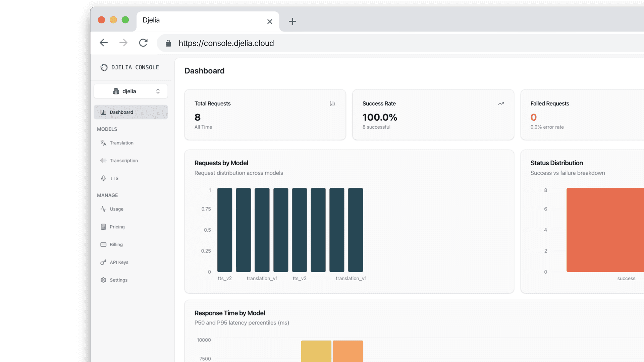Image resolution: width=644 pixels, height=362 pixels.
Task: Click the browser back arrow button
Action: (104, 43)
